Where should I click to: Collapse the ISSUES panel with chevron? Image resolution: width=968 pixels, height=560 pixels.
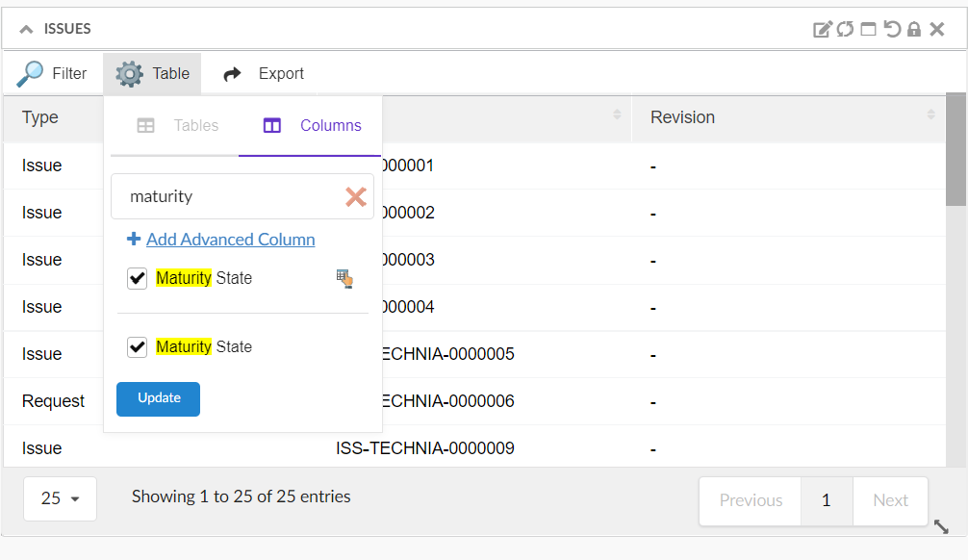point(26,29)
